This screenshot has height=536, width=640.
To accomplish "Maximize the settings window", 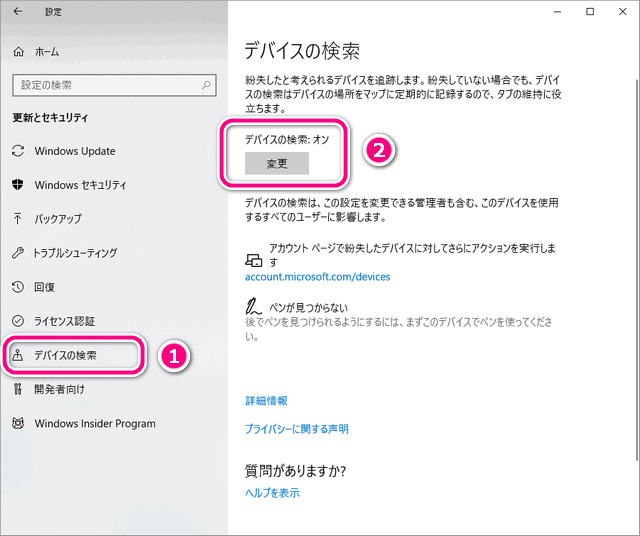I will coord(590,11).
